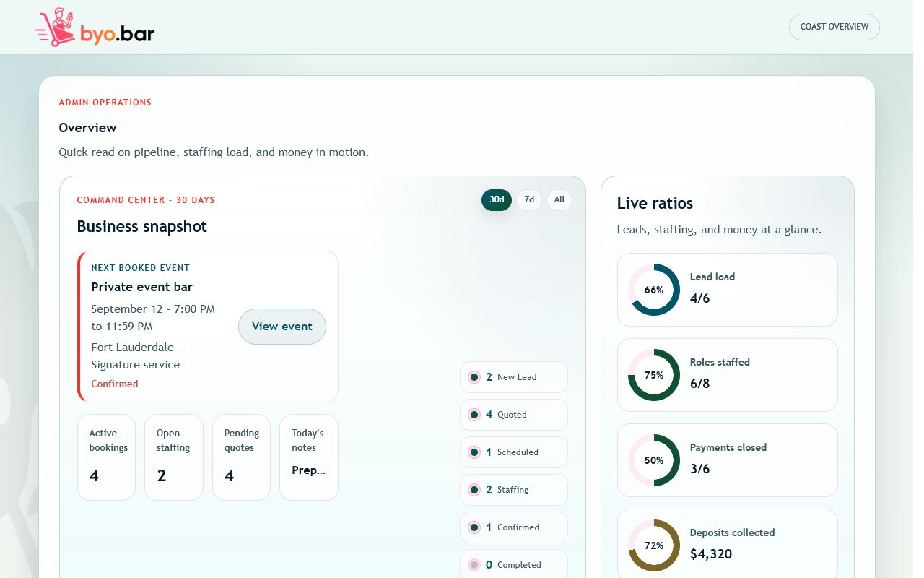Click the Quoted status dot
The image size is (924, 578).
point(474,415)
